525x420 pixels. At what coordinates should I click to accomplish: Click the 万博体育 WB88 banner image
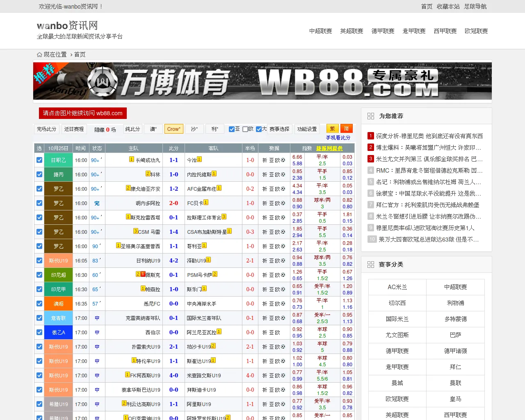point(262,81)
